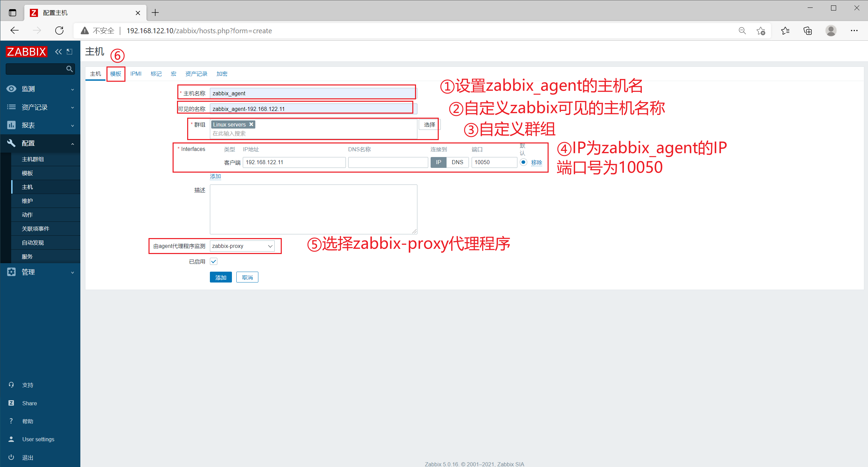Open the agent proxy dropdown zabbix-proxy
This screenshot has width=868, height=467.
point(242,246)
